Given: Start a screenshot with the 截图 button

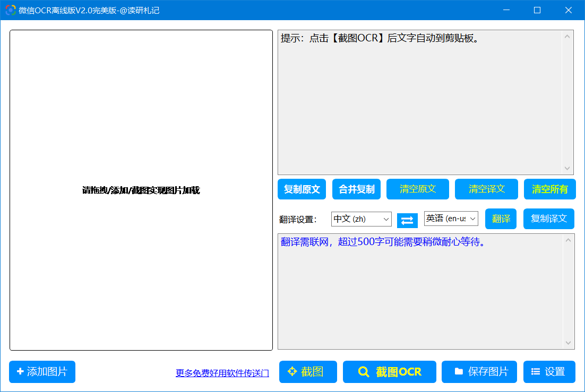Looking at the screenshot, I should tap(308, 371).
